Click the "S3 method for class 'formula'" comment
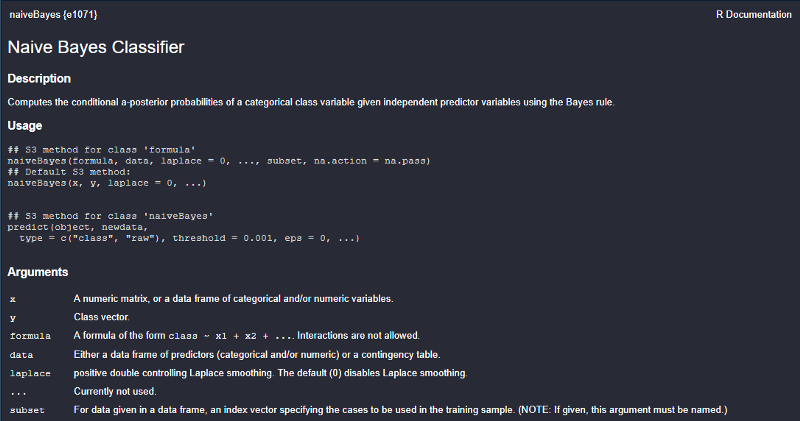 click(x=102, y=150)
